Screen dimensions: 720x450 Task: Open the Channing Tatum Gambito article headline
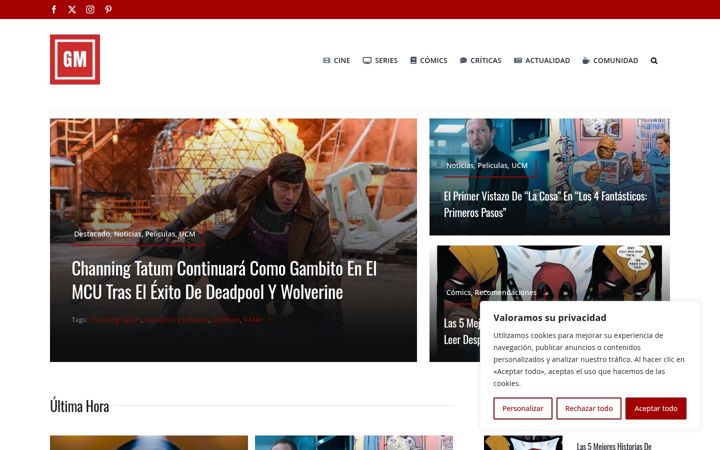pos(224,280)
